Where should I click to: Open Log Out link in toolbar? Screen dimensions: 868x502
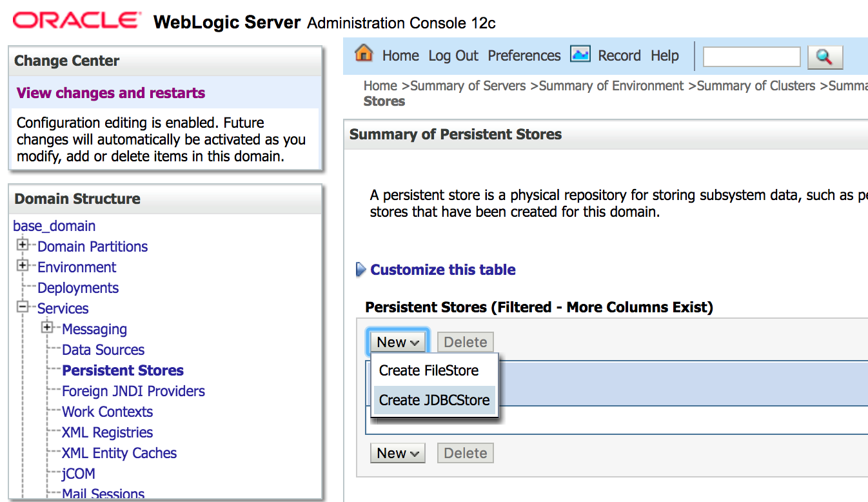point(453,55)
